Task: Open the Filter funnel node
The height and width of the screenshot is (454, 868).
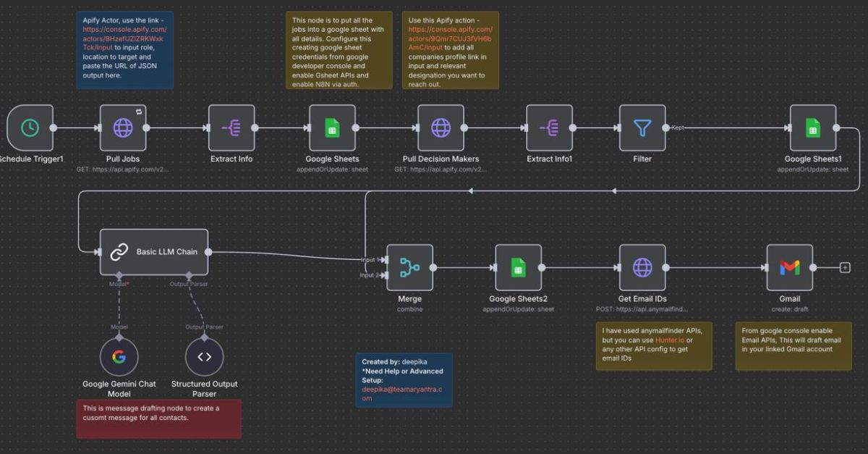Action: tap(642, 128)
